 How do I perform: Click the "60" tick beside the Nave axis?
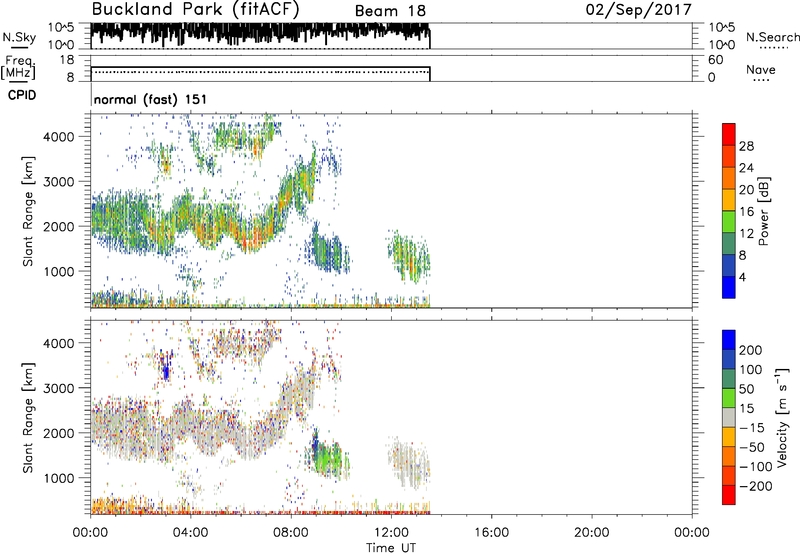tap(715, 60)
